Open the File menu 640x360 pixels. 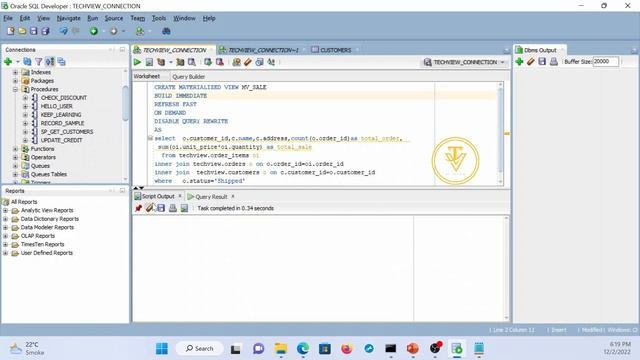coord(8,18)
